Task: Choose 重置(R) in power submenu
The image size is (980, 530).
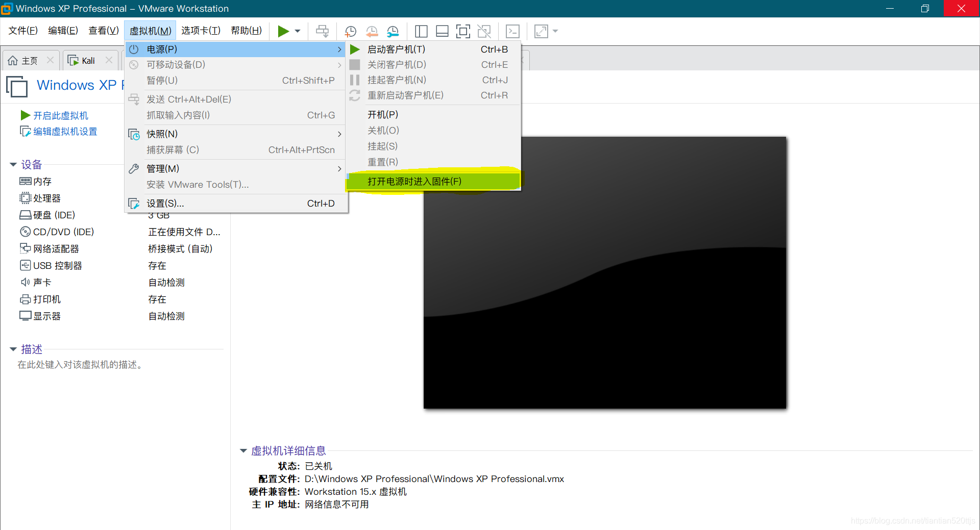Action: coord(433,162)
